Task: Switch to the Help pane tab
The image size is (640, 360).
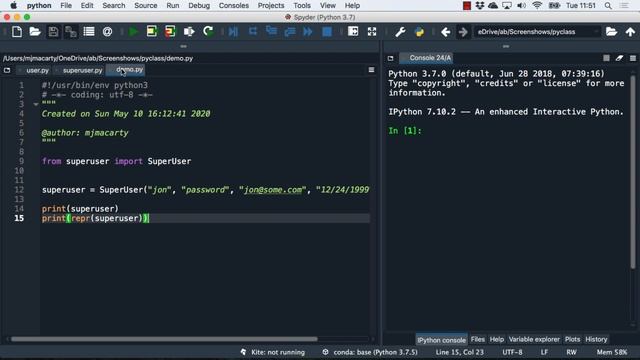Action: (x=497, y=339)
